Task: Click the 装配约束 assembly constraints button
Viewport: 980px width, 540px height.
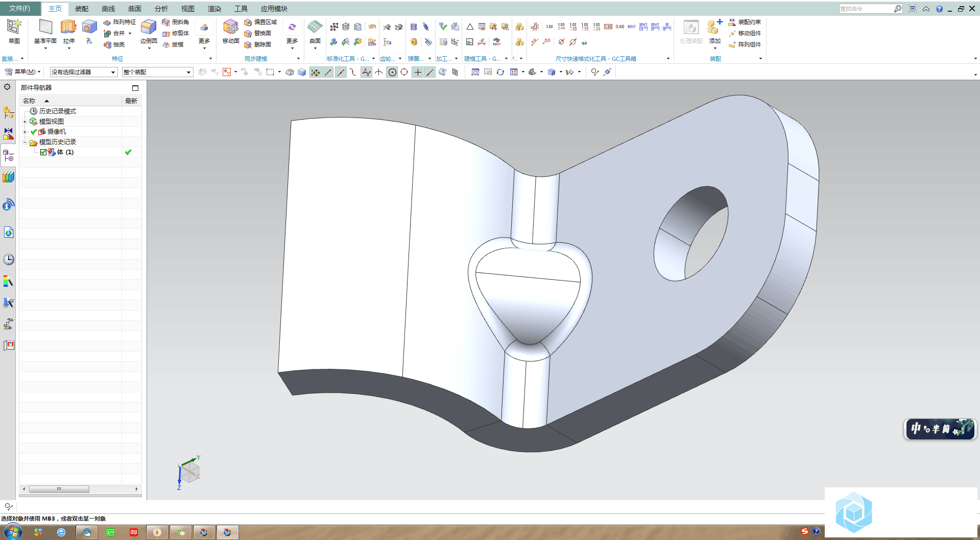Action: click(745, 22)
